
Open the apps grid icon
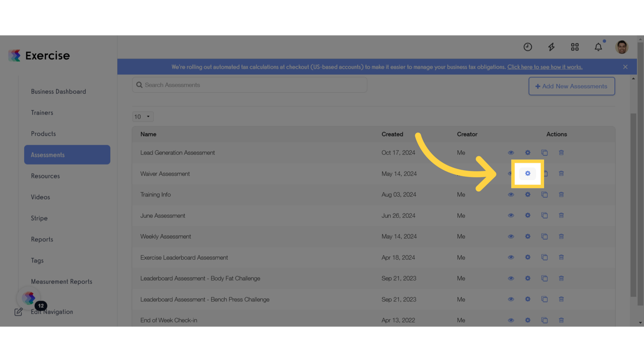[x=575, y=47]
